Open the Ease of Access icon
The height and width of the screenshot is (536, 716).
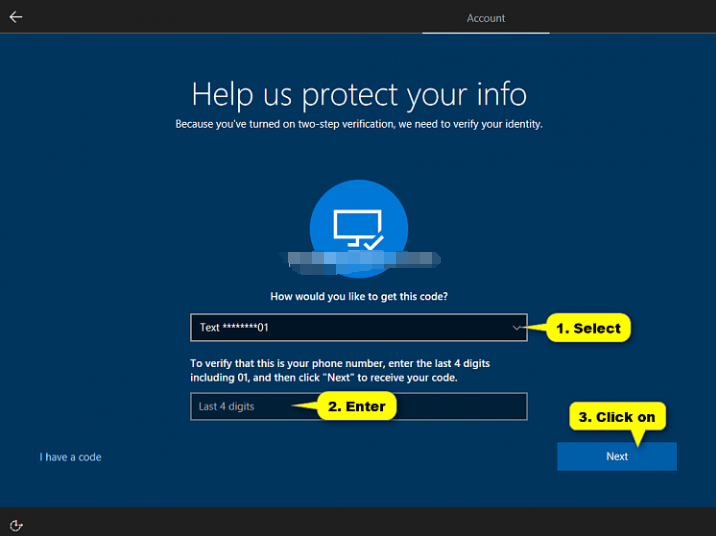coord(16,525)
